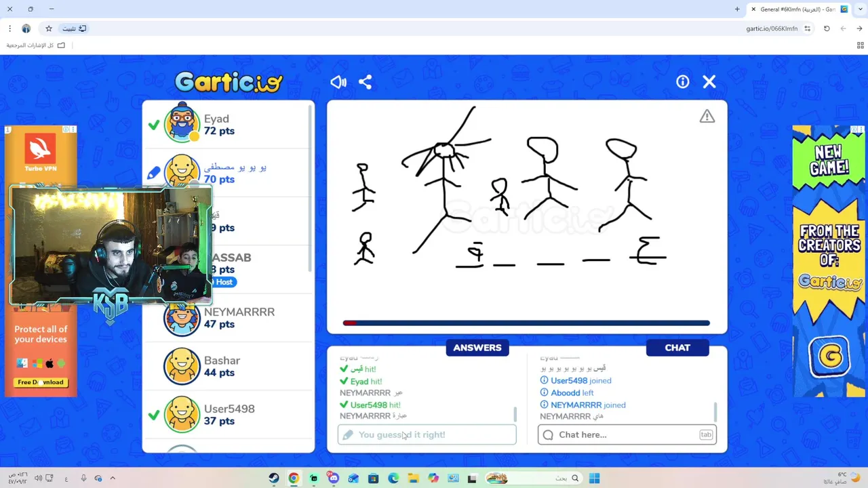868x488 pixels.
Task: Open site information icon in address bar
Action: click(x=807, y=28)
